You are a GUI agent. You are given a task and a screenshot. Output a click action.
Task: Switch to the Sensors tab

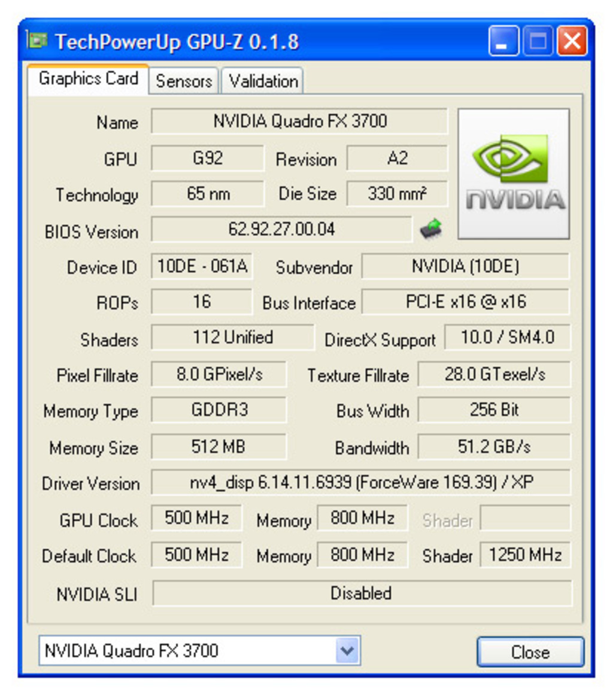point(184,81)
